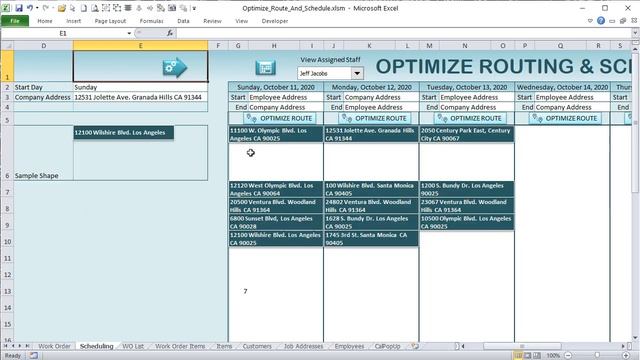This screenshot has width=640, height=360.
Task: Select 10500 Olympic Blvd address shape
Action: click(x=467, y=222)
